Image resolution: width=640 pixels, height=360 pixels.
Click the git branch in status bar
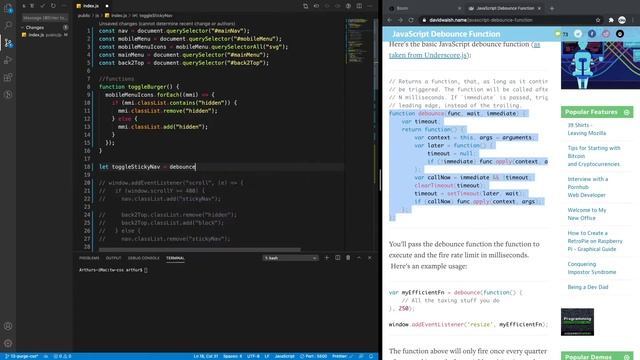22,356
